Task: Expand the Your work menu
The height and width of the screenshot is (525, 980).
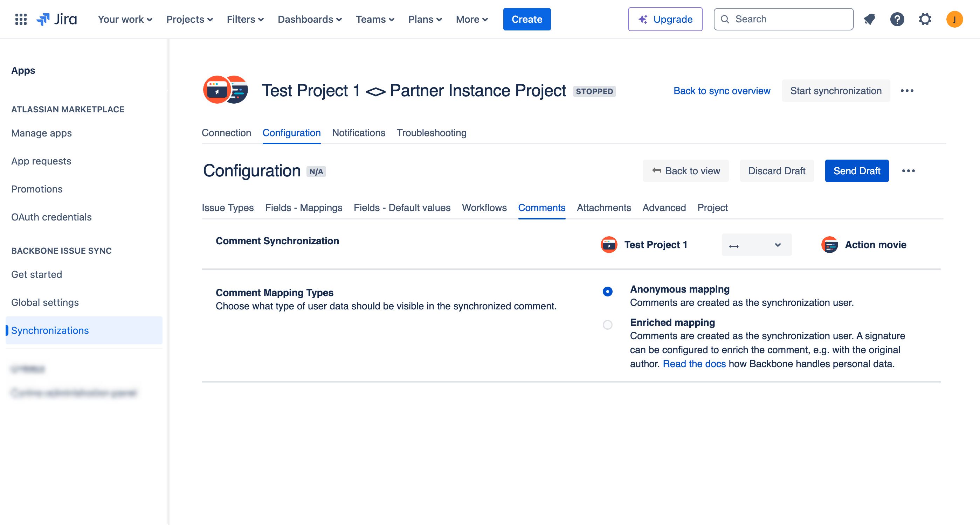Action: tap(125, 19)
